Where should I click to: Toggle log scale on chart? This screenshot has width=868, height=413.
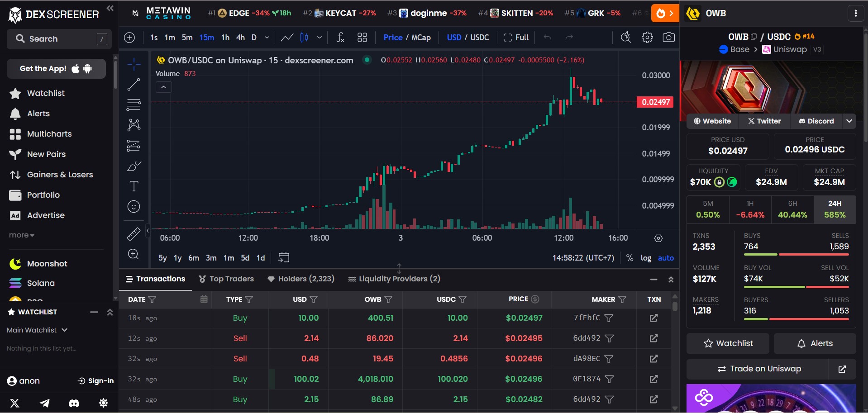[x=646, y=258]
